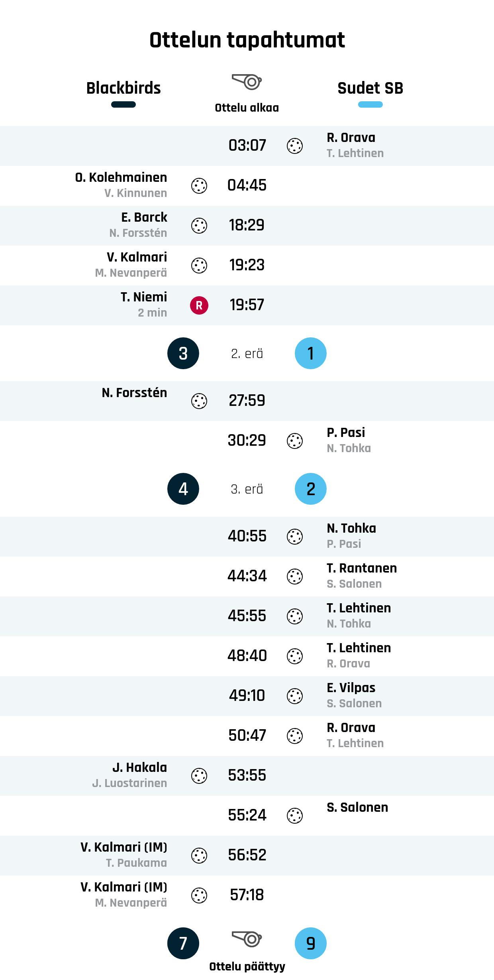Click the light blue Sudet SB color bar

(370, 104)
